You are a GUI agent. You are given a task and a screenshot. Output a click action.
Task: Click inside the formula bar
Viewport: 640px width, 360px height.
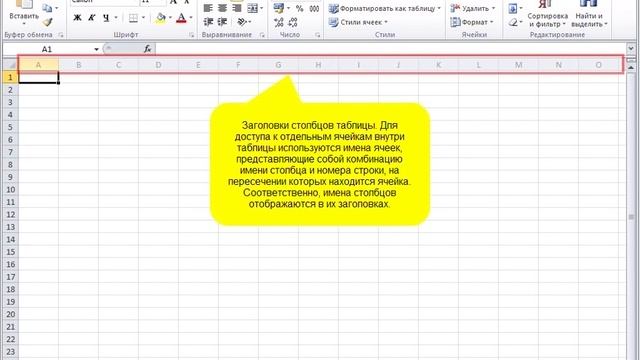390,49
